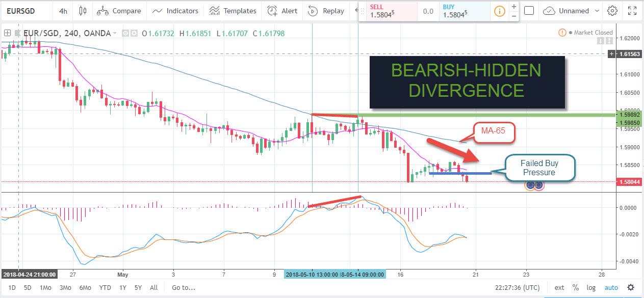Select the YTD date range
The height and width of the screenshot is (298, 644).
pyautogui.click(x=105, y=287)
